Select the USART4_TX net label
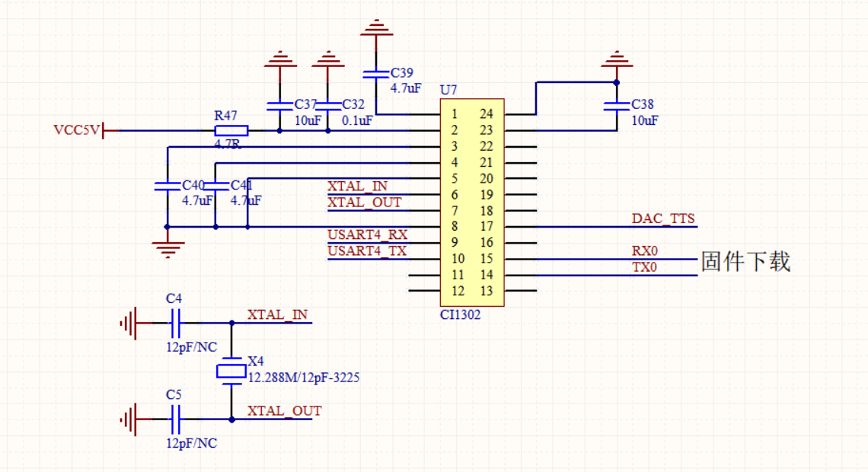Image resolution: width=868 pixels, height=472 pixels. tap(367, 250)
